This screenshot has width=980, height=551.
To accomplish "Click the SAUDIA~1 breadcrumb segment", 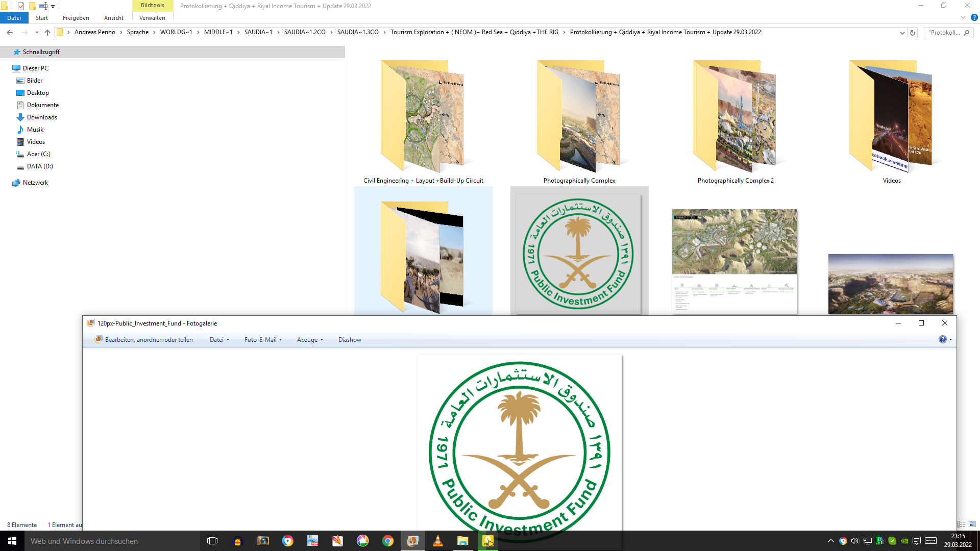I will [x=258, y=32].
